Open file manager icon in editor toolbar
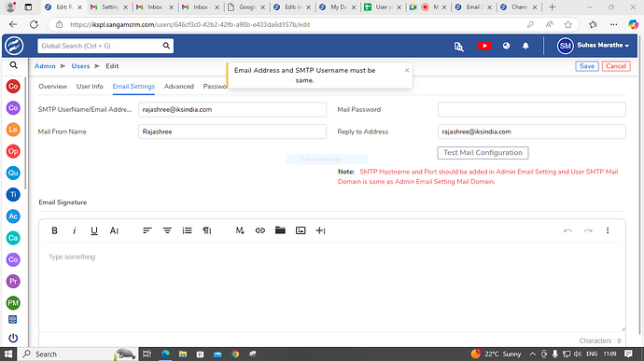This screenshot has height=361, width=644. tap(280, 230)
